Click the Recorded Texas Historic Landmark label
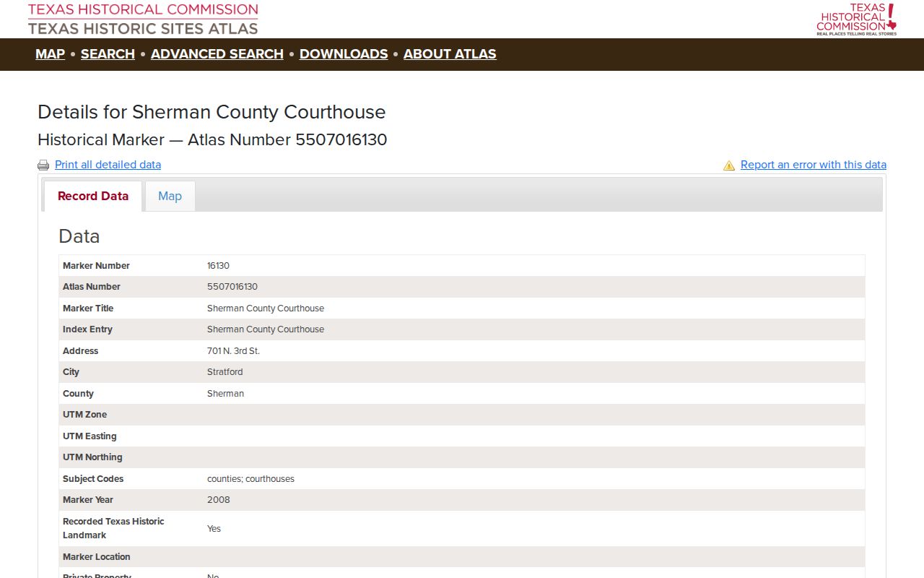The image size is (924, 578). 113,528
